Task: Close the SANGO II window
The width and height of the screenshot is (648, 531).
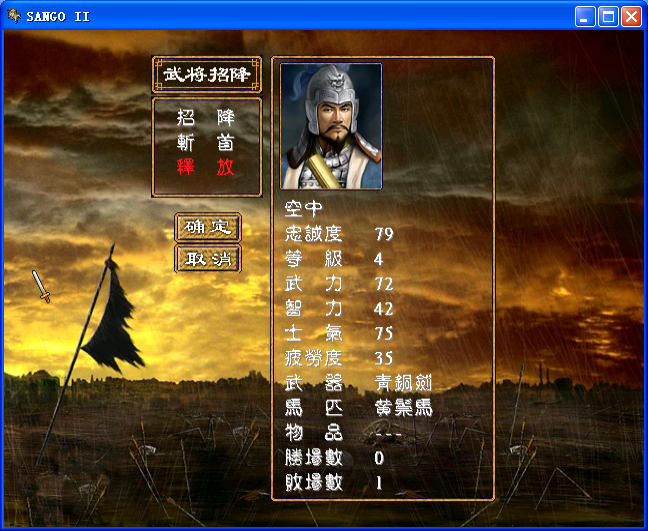Action: (x=631, y=17)
